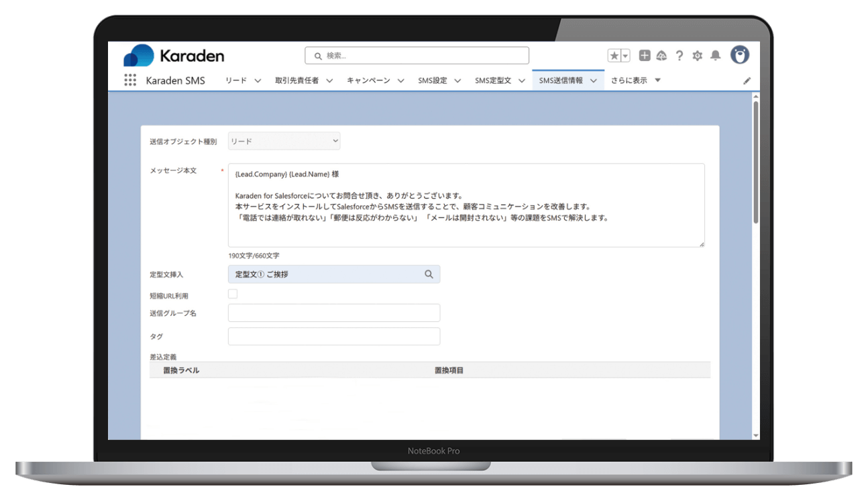Click the 190文字/660文字 character counter
The height and width of the screenshot is (499, 868).
point(254,256)
